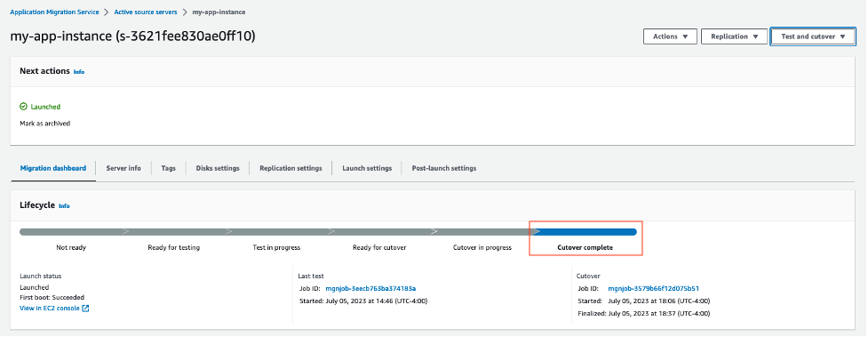
Task: Click the Not ready lifecycle segment
Action: pyautogui.click(x=71, y=232)
